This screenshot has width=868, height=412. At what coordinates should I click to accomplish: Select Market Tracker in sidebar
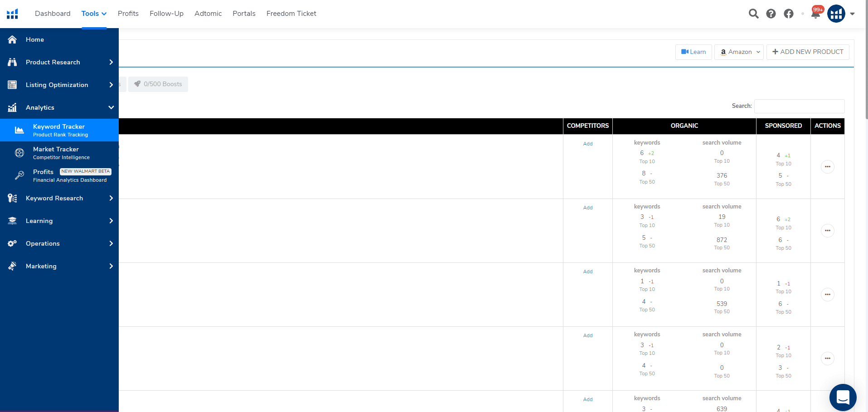pos(59,153)
